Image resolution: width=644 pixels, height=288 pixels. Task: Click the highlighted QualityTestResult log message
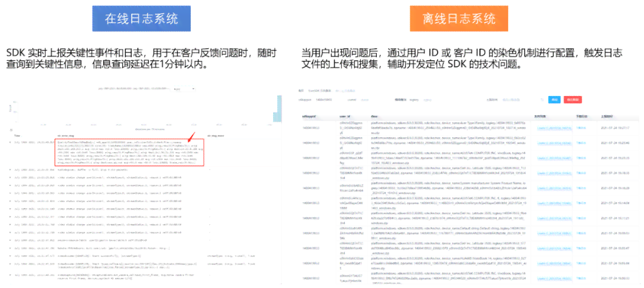click(x=129, y=153)
